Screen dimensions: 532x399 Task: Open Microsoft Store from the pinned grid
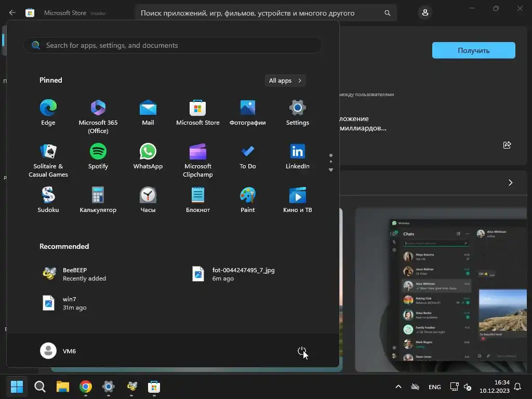198,113
